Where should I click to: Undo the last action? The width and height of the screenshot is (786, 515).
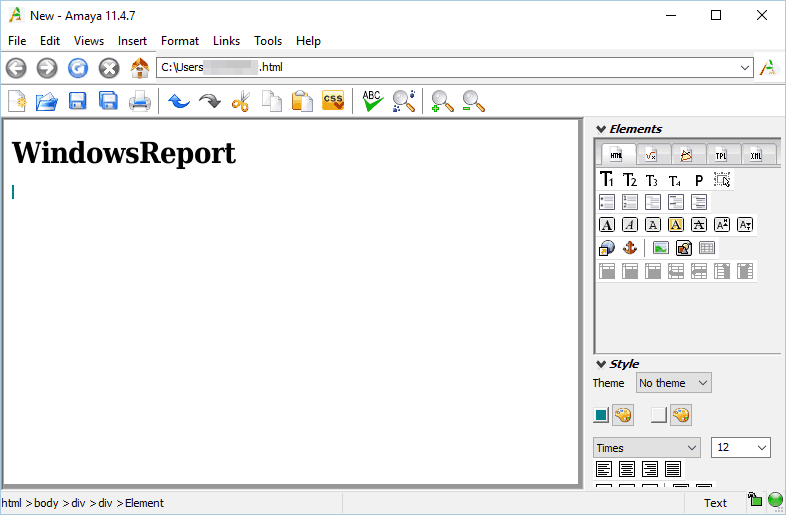tap(179, 101)
